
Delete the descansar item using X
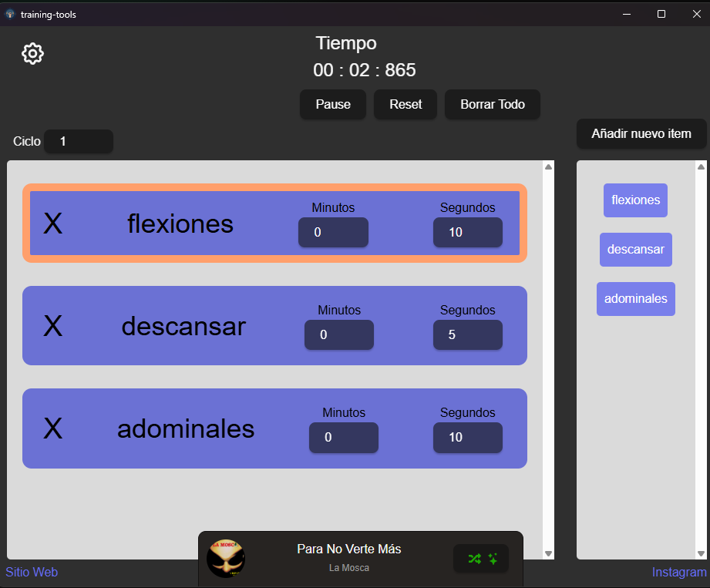pyautogui.click(x=52, y=326)
